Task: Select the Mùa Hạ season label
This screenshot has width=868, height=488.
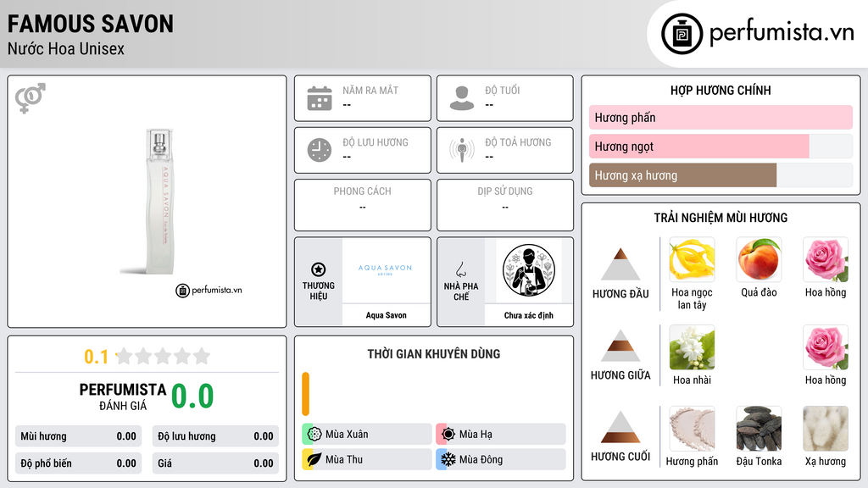Action: click(476, 435)
